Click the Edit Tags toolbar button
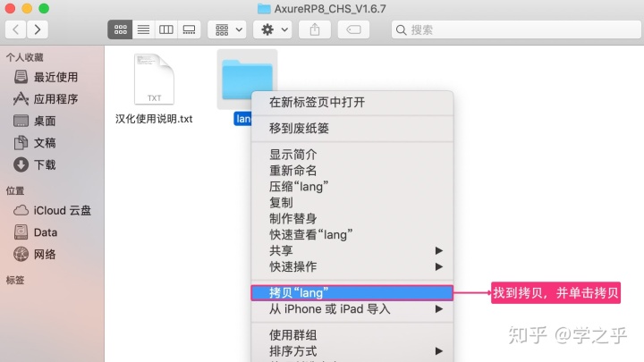The image size is (644, 362). point(352,29)
